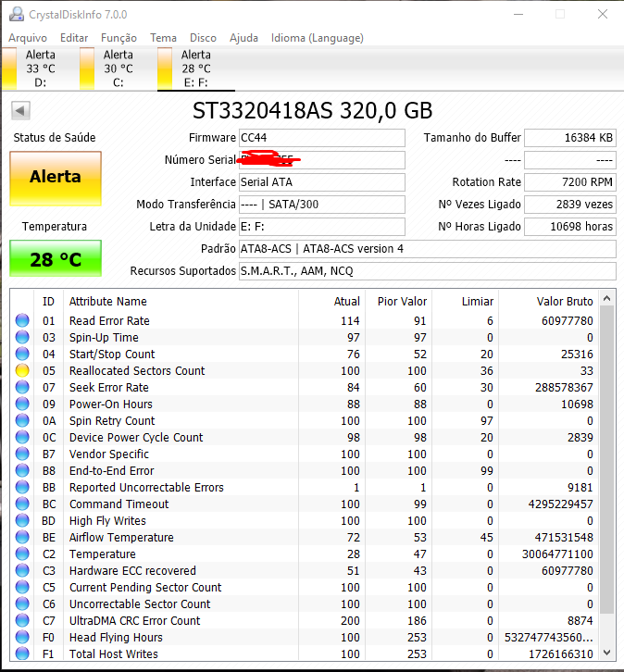Click the Modo Transferência SATA/300 field
Image resolution: width=624 pixels, height=672 pixels.
[x=321, y=205]
